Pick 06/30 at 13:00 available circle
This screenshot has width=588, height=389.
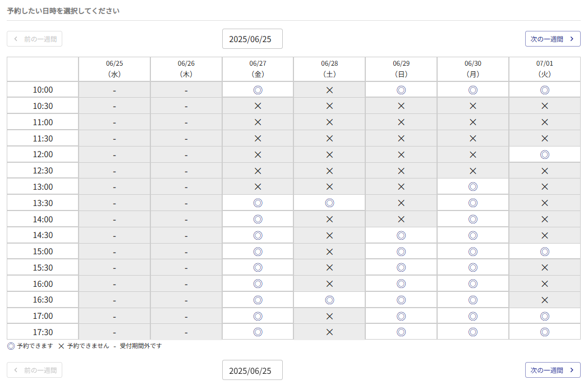click(473, 186)
